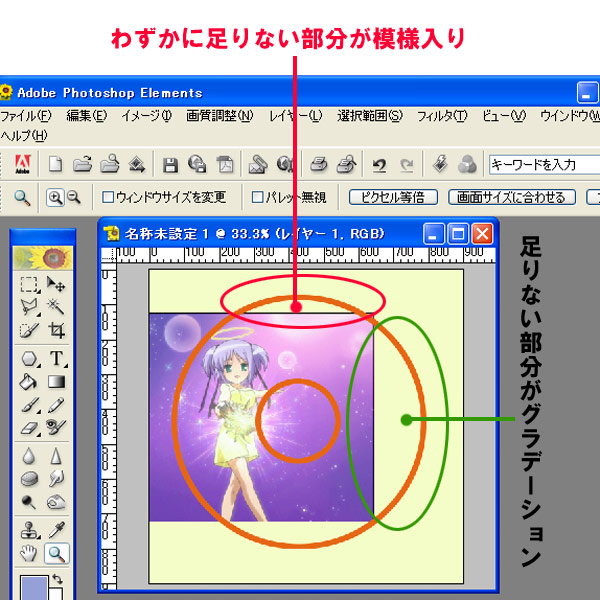The image size is (600, 600).
Task: Click Save for Web icon
Action: [197, 164]
